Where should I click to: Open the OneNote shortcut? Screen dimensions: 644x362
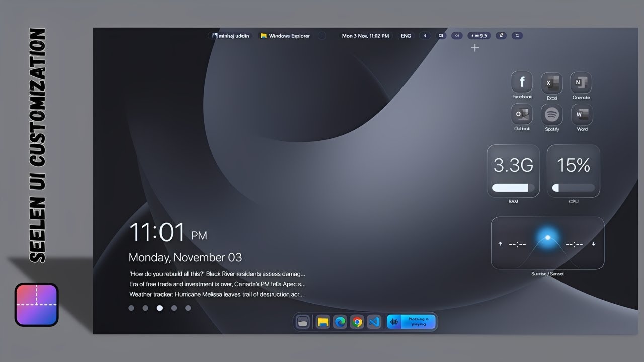click(581, 82)
